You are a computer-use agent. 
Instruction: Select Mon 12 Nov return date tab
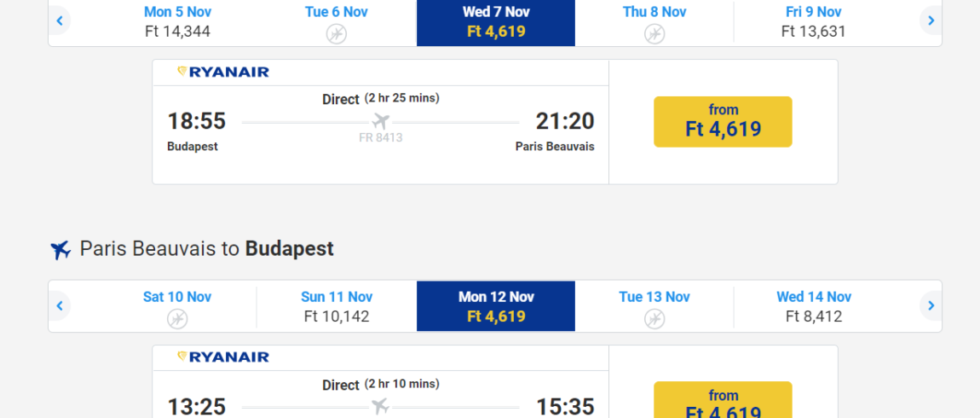(496, 306)
